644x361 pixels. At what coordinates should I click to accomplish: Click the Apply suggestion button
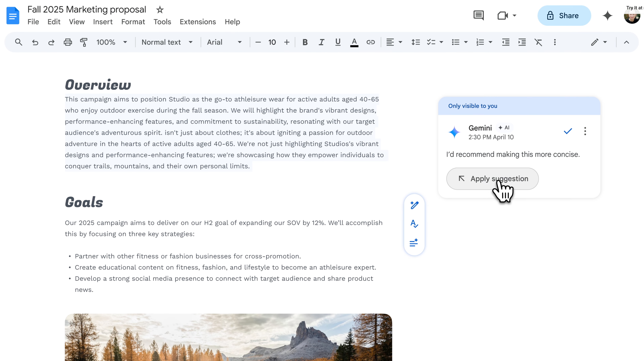tap(492, 178)
